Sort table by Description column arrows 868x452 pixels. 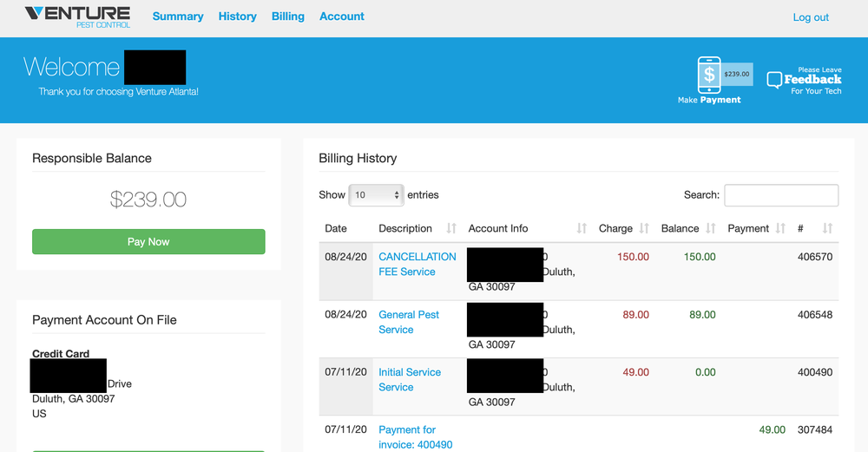pyautogui.click(x=451, y=228)
